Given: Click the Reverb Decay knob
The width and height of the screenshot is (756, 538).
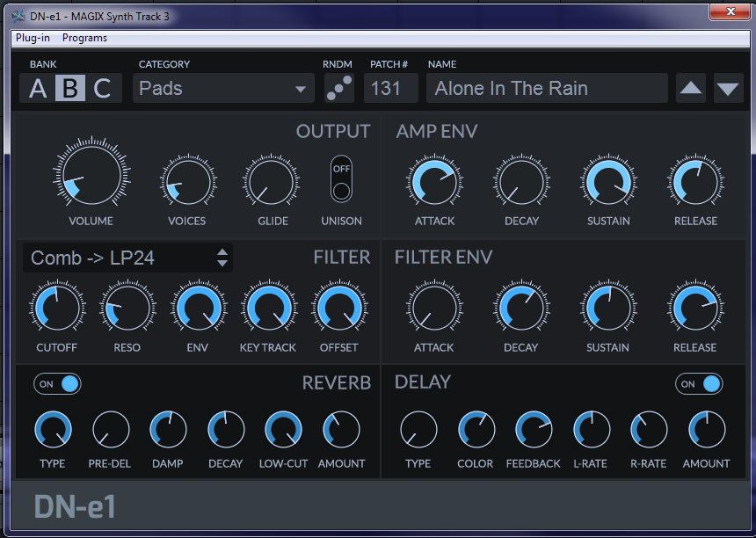Looking at the screenshot, I should tap(226, 429).
